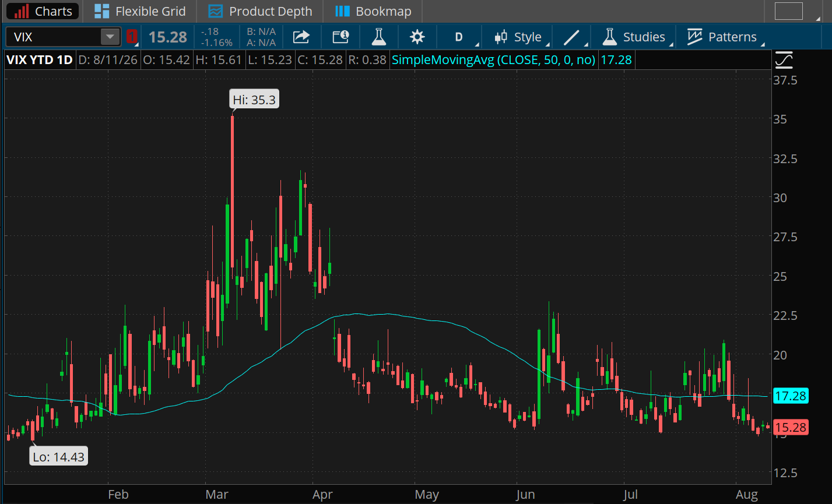This screenshot has width=832, height=504.
Task: Click the L: 15.23 low value
Action: (x=271, y=59)
